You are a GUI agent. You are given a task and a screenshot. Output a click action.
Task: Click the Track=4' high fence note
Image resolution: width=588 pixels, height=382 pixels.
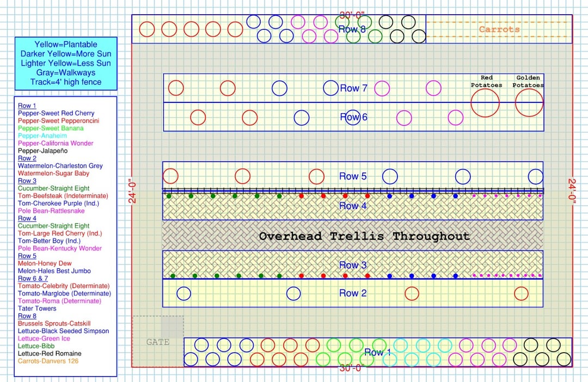[x=66, y=82]
